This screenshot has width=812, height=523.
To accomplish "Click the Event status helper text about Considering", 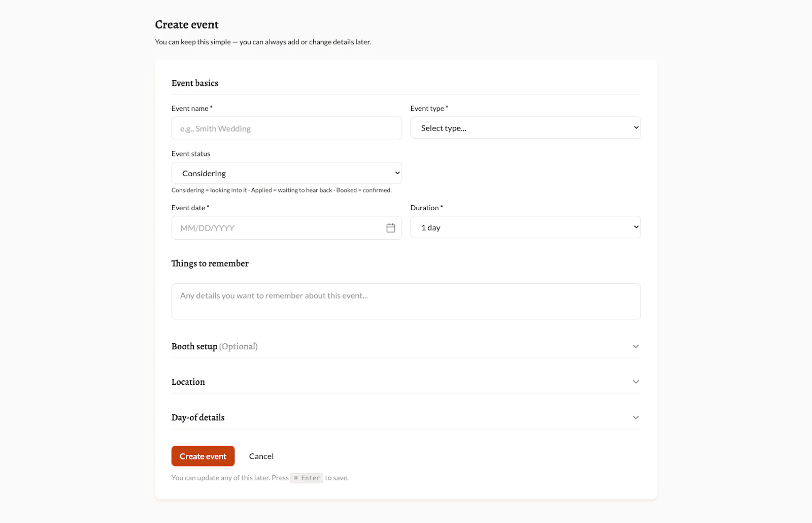I will pyautogui.click(x=282, y=190).
